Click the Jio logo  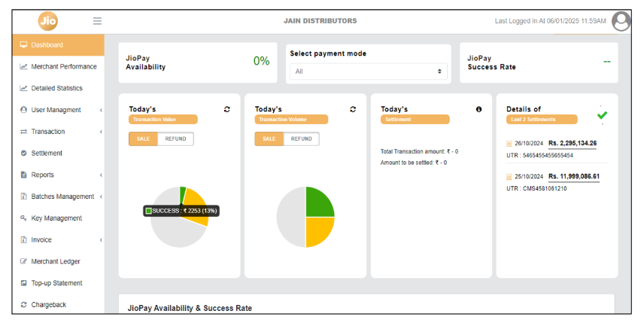point(48,20)
